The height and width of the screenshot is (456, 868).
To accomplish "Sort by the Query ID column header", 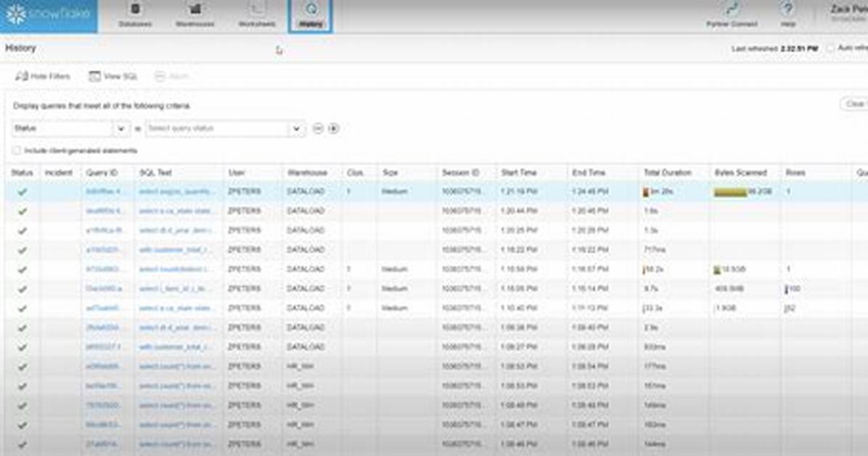I will 102,173.
